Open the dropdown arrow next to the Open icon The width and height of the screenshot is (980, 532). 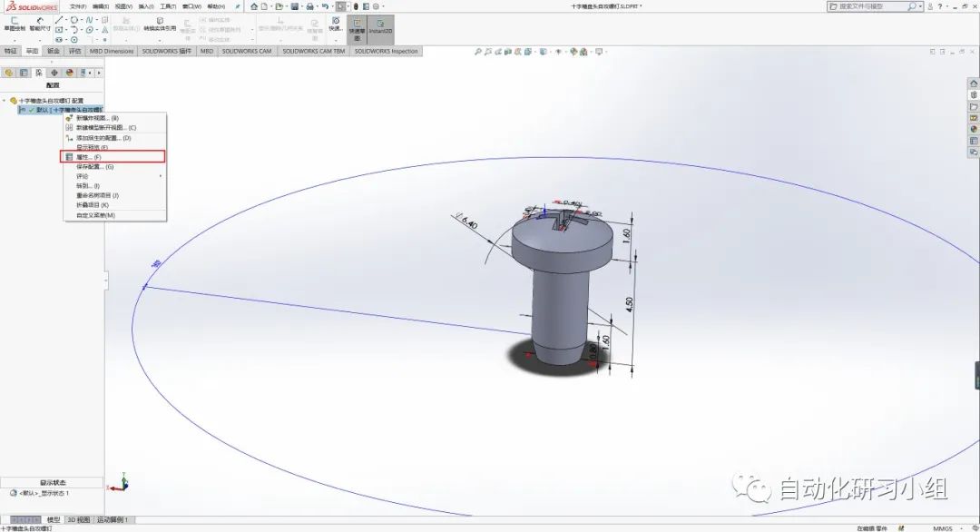[x=287, y=6]
